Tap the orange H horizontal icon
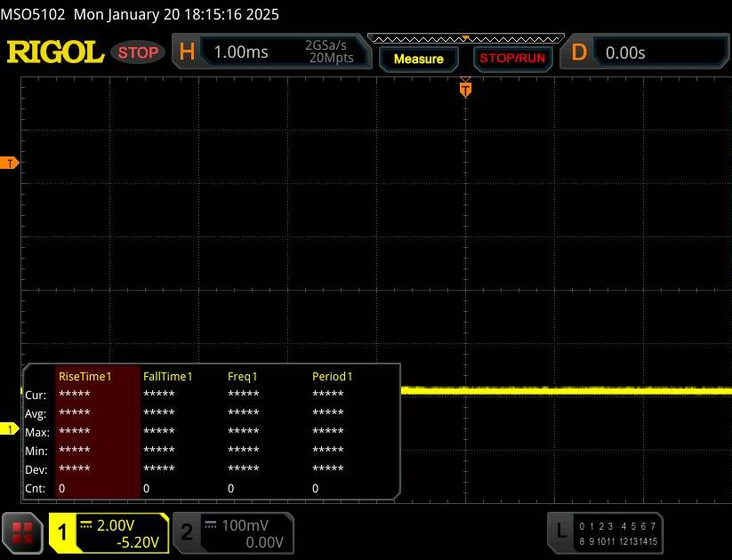732x560 pixels. click(187, 52)
